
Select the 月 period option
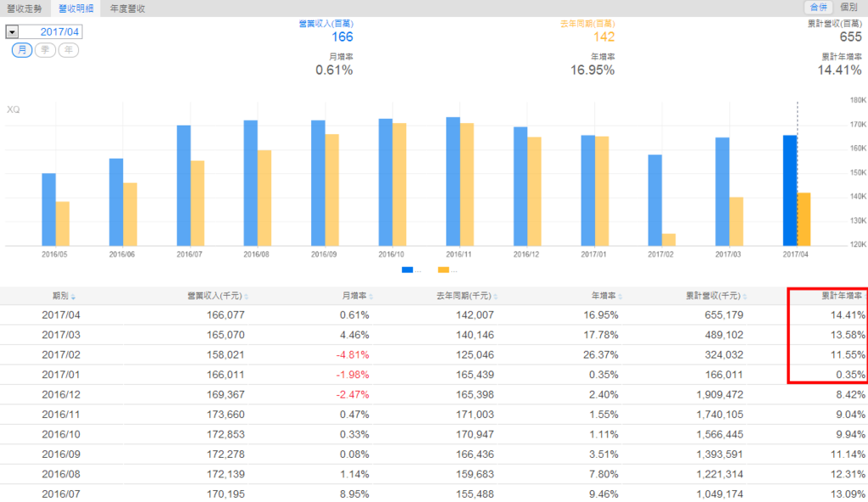click(21, 50)
